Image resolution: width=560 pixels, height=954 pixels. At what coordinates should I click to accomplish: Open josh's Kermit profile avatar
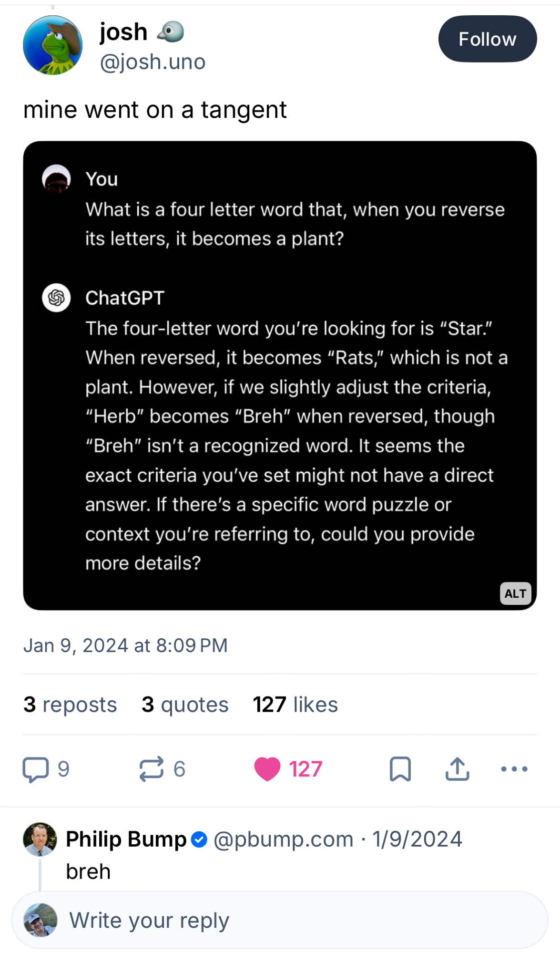coord(53,45)
